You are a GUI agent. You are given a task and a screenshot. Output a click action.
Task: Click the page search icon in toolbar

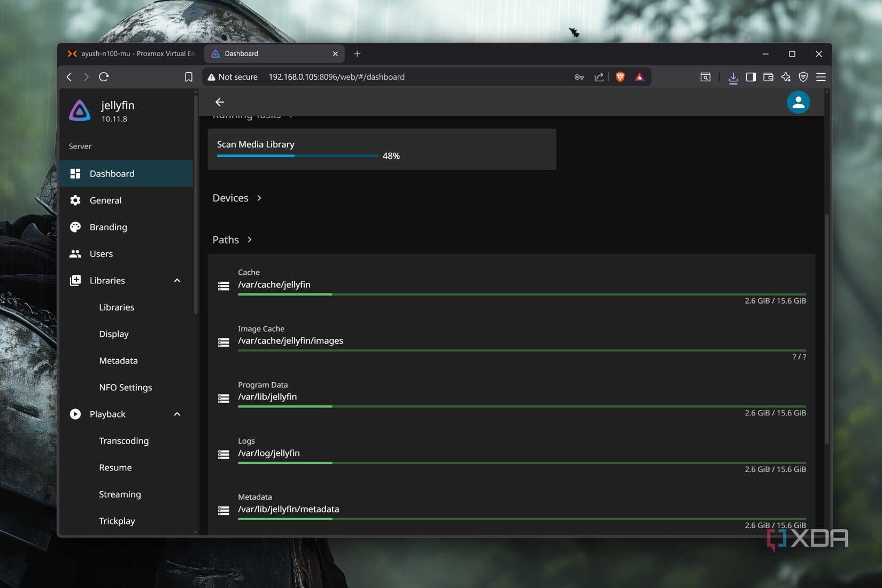[706, 77]
